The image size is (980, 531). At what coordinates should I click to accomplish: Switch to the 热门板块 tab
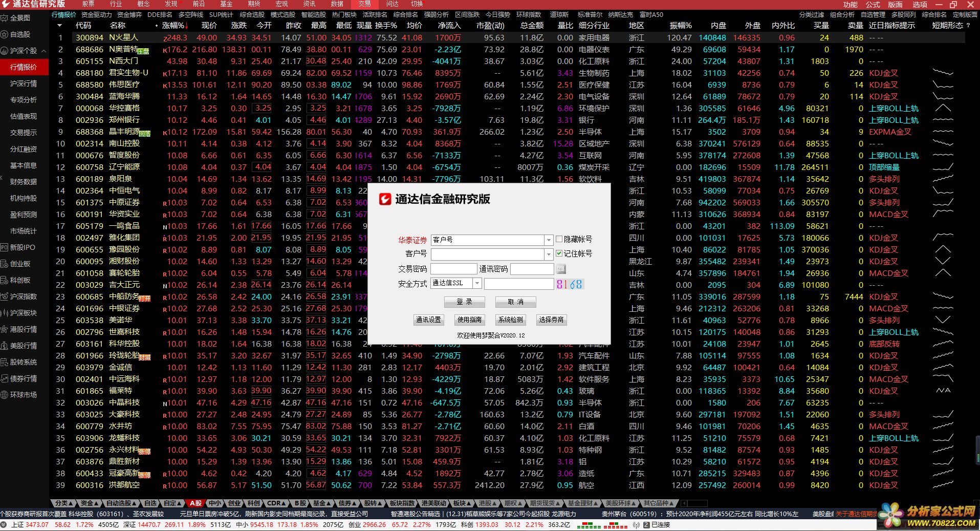pyautogui.click(x=344, y=15)
